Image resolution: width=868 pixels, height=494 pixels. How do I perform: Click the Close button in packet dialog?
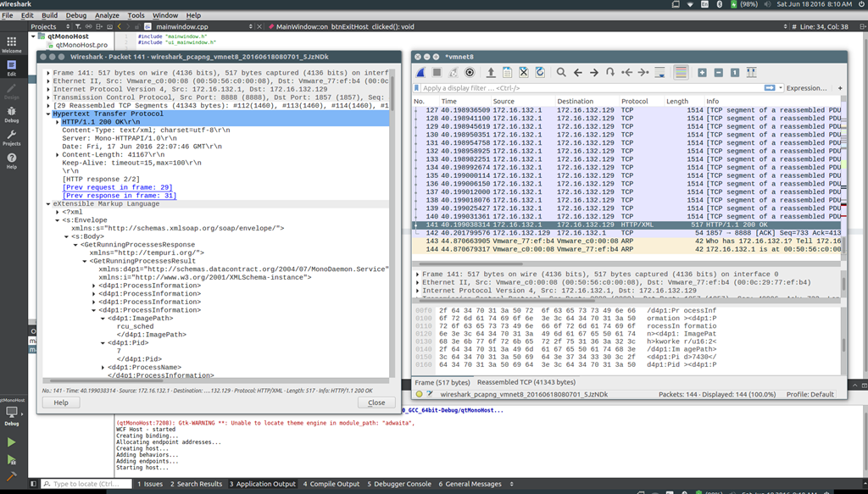click(376, 402)
